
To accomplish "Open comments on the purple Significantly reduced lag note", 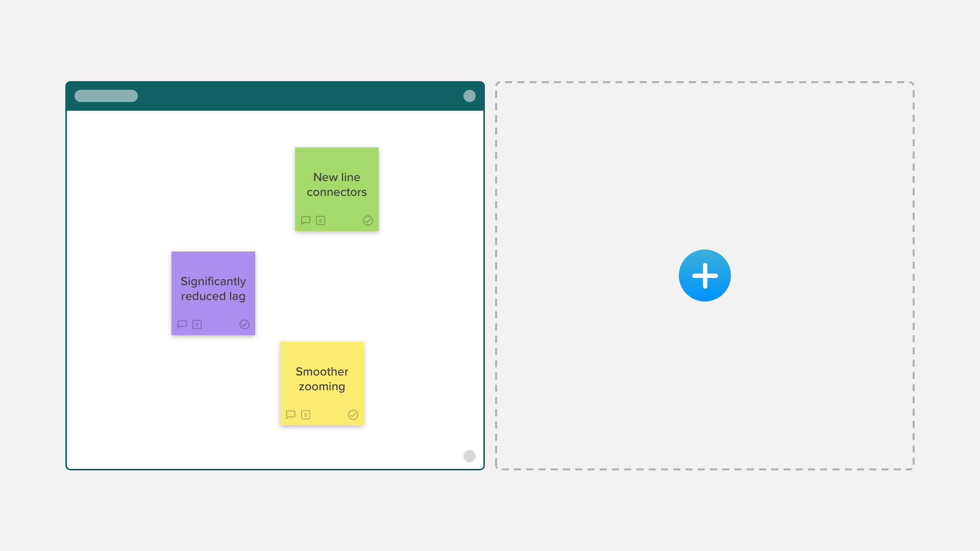I will tap(182, 324).
